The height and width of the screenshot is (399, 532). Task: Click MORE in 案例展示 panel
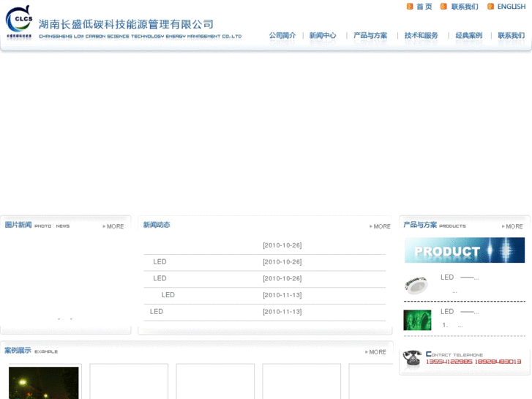pos(375,352)
